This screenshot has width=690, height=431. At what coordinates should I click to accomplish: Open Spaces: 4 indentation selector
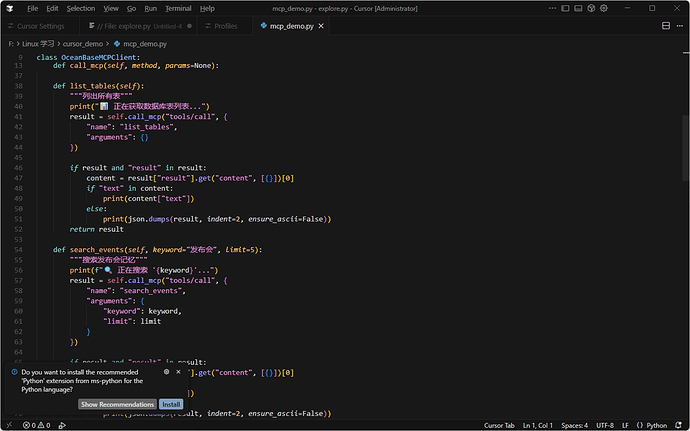(574, 425)
